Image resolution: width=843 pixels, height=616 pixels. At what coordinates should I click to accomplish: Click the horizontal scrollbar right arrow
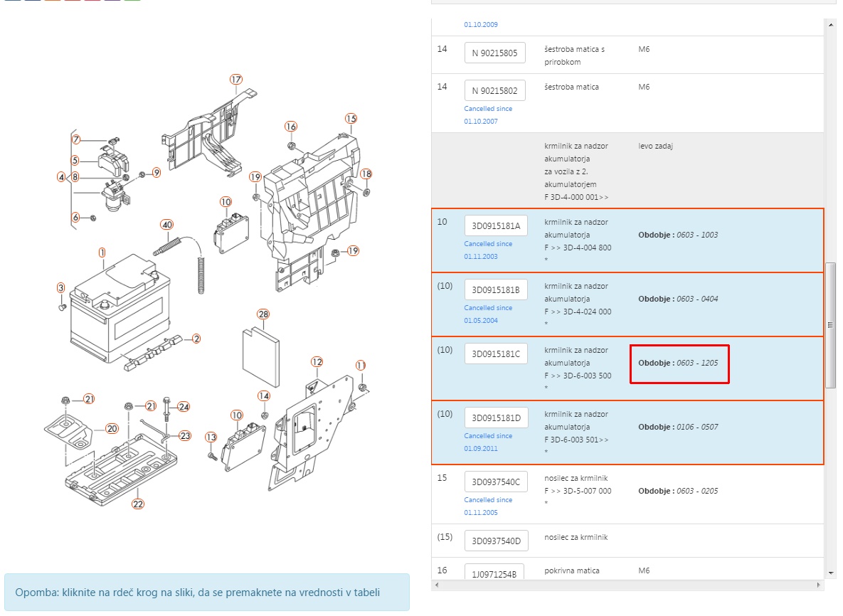coord(819,585)
